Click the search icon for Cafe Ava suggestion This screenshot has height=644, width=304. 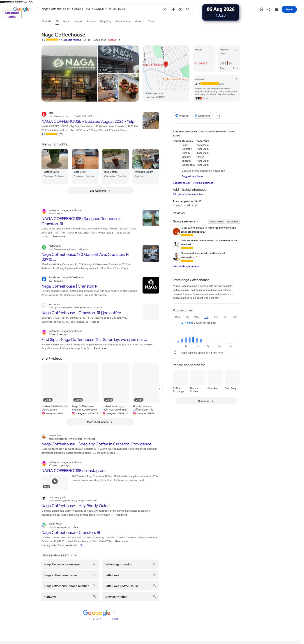[x=94, y=596]
